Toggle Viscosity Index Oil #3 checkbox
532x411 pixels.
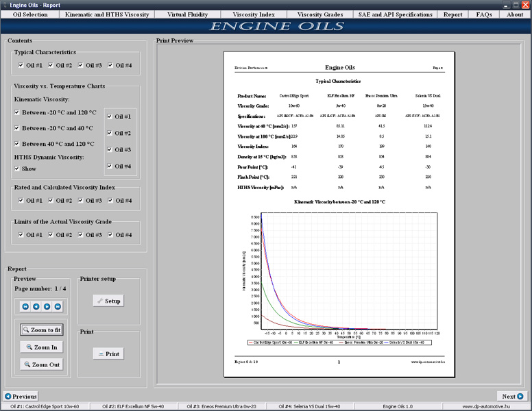point(81,201)
